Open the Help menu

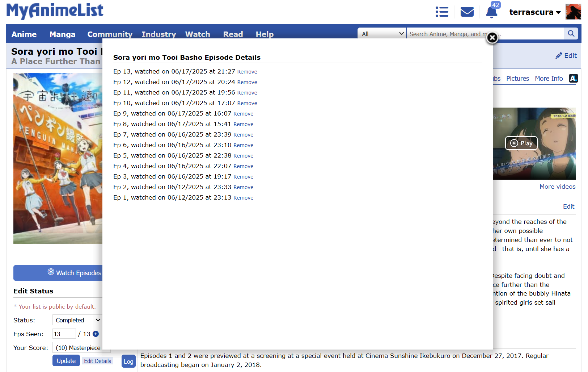pyautogui.click(x=265, y=34)
